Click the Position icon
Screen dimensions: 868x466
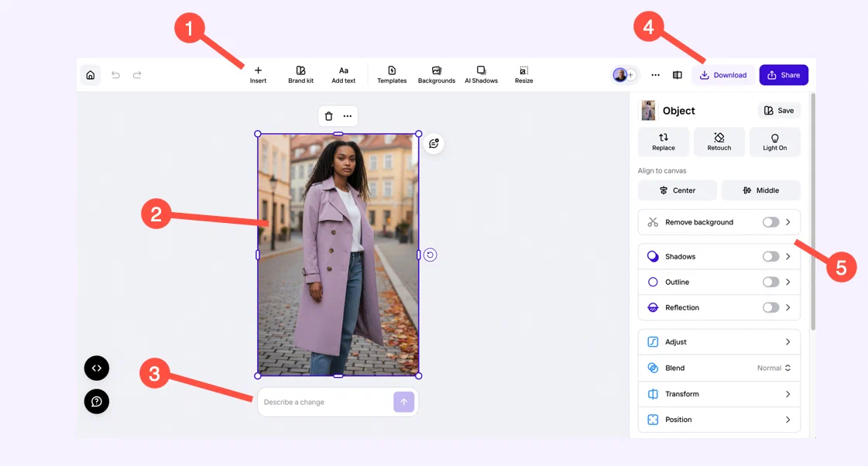coord(653,420)
